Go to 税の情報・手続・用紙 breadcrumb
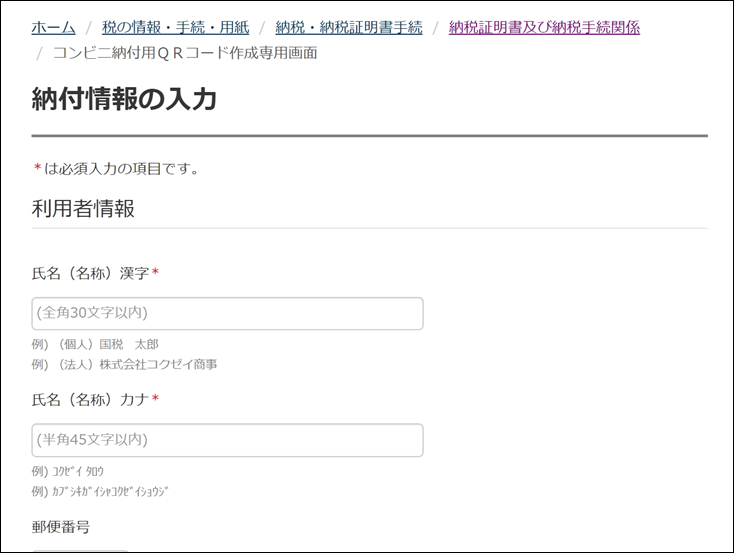 (176, 28)
